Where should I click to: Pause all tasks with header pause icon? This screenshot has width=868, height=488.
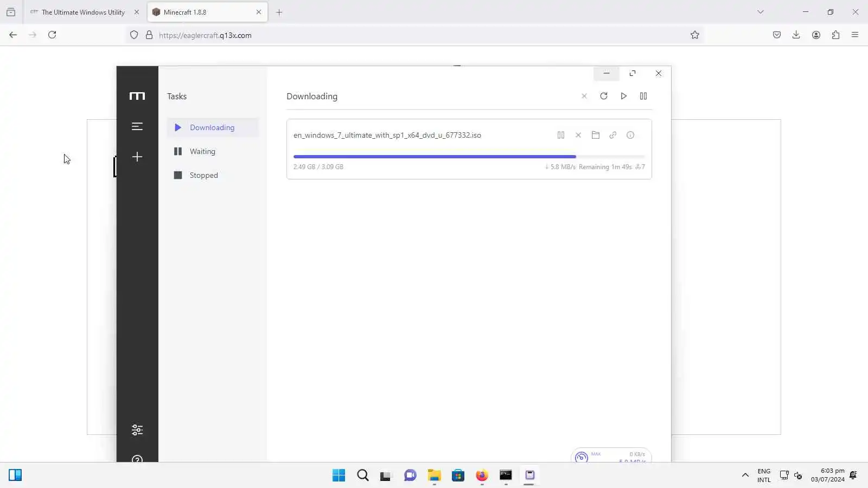click(x=643, y=96)
